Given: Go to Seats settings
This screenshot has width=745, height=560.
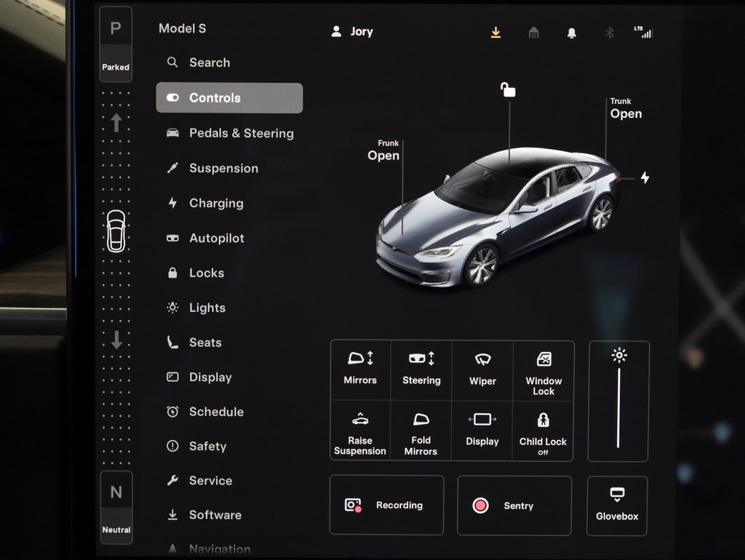Looking at the screenshot, I should coord(194,343).
